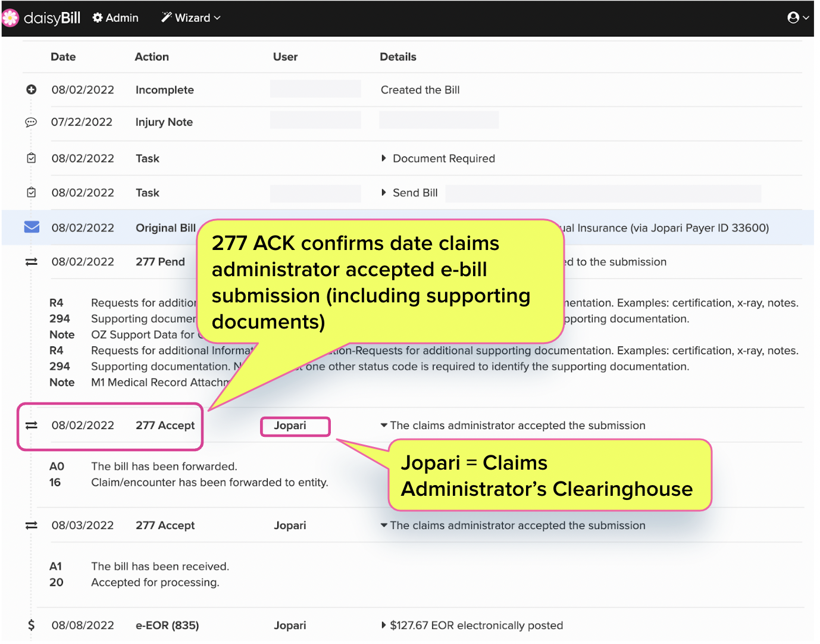Click transfer arrows icon for 08/02/2022 277 Accept

[x=32, y=426]
